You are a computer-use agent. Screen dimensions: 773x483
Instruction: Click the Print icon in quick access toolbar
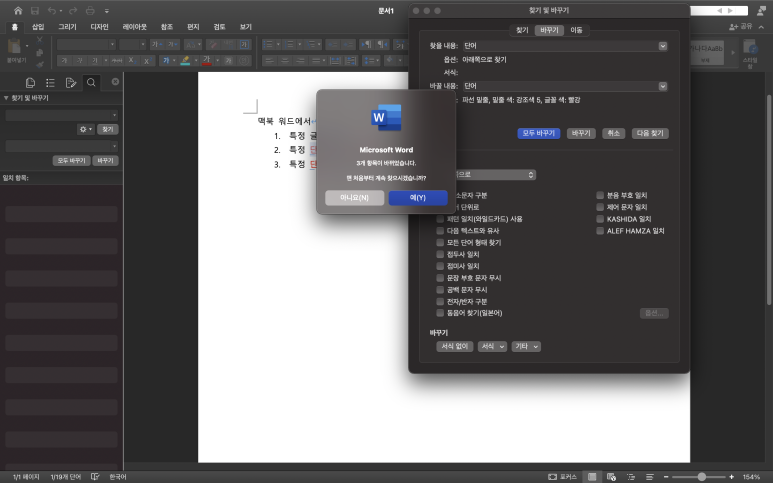pos(90,10)
